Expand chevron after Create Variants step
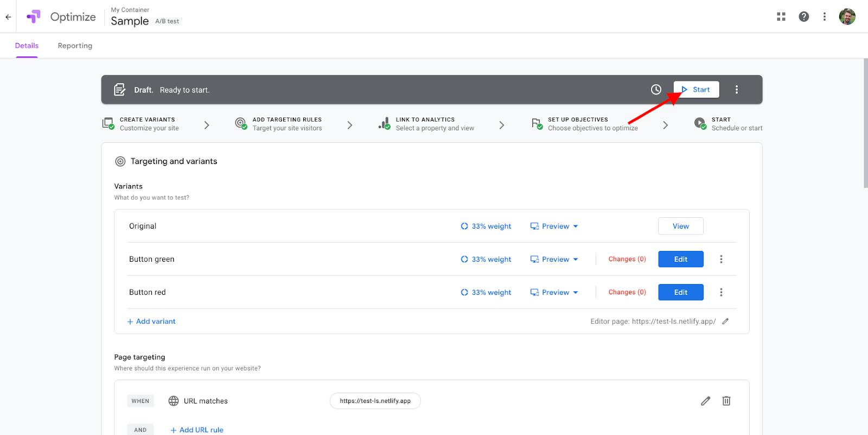 (x=207, y=125)
